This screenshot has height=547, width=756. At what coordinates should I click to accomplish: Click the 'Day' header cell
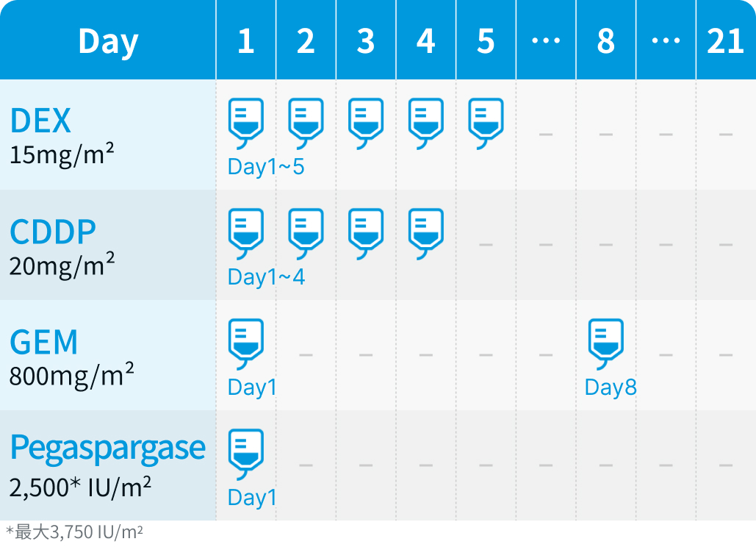(x=108, y=40)
